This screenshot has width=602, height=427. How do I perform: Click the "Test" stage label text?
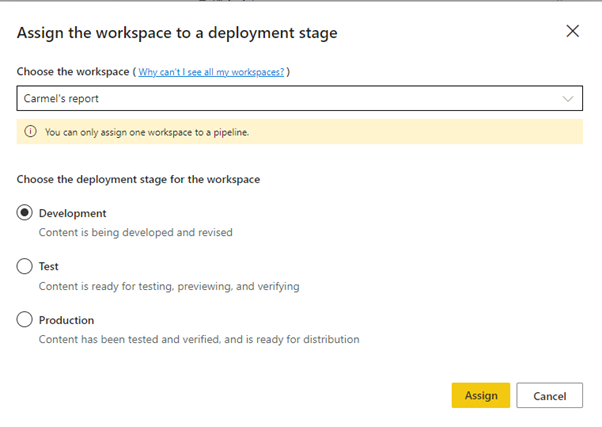click(48, 267)
